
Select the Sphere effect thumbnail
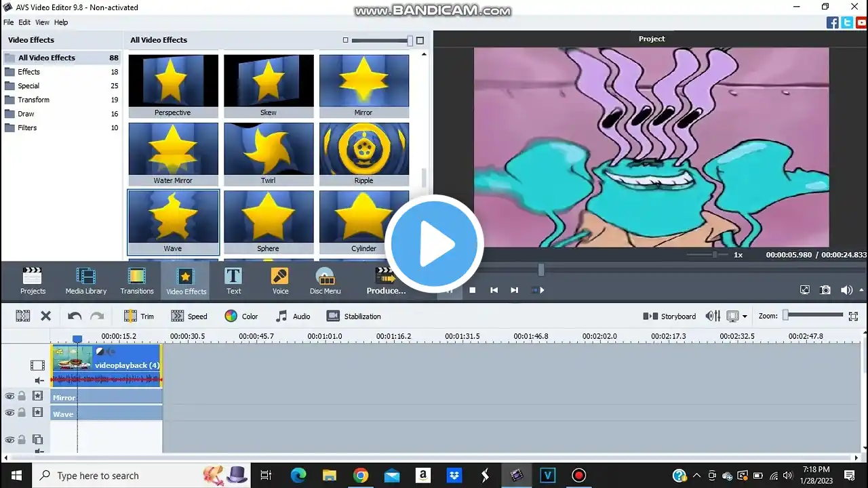[x=269, y=222]
